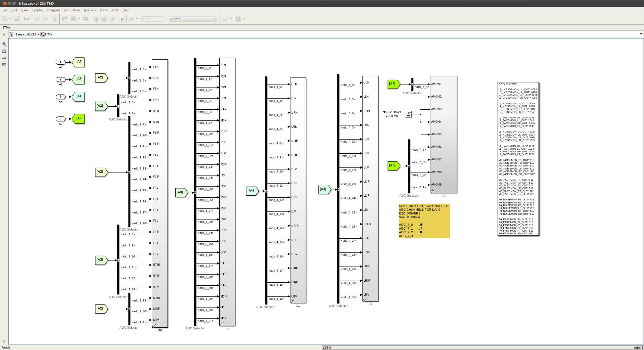
Task: Open the address bar history dropdown
Action: click(641, 34)
